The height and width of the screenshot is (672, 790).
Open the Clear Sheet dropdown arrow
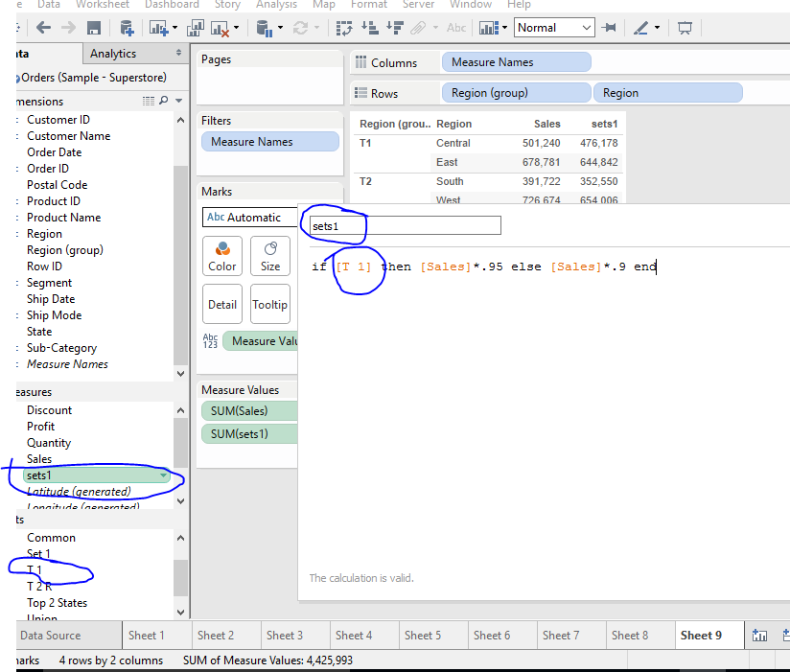tap(236, 28)
